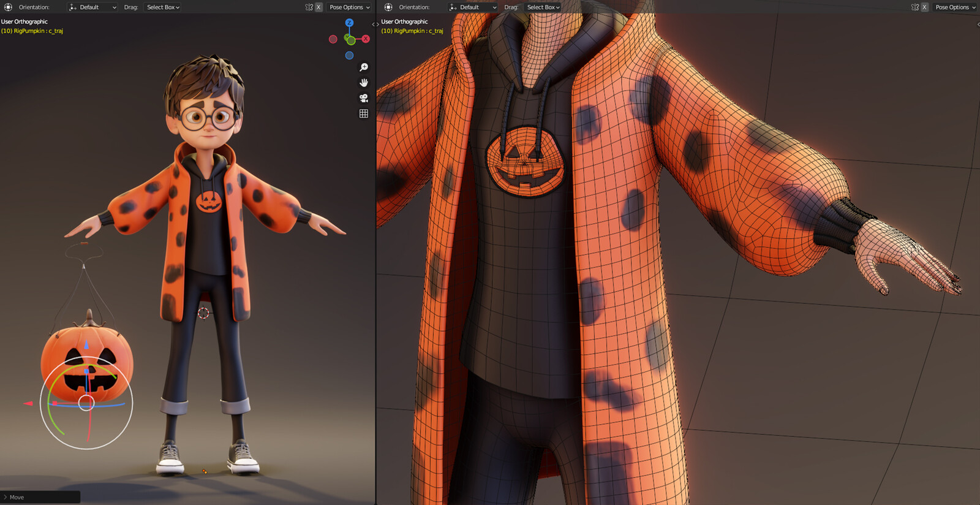
Task: Click the blue Z axis on navigation gizmo
Action: click(x=349, y=23)
